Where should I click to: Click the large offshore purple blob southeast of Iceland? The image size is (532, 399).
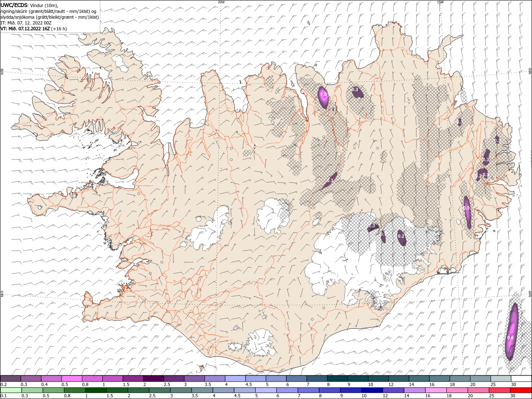pos(512,331)
